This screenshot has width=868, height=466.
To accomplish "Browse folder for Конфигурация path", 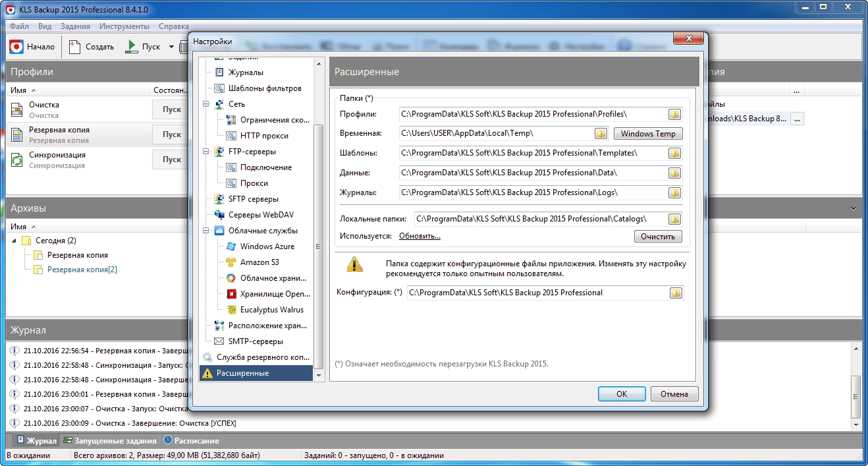I will tap(676, 293).
